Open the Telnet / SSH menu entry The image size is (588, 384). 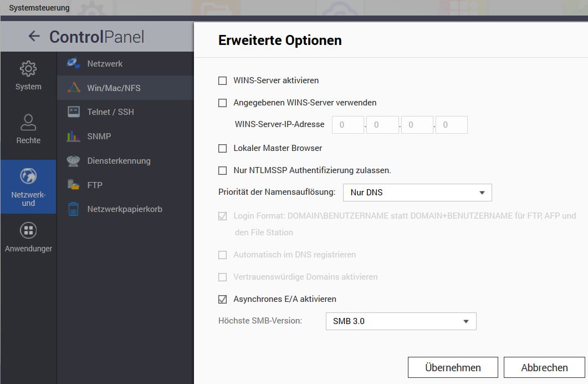125,112
